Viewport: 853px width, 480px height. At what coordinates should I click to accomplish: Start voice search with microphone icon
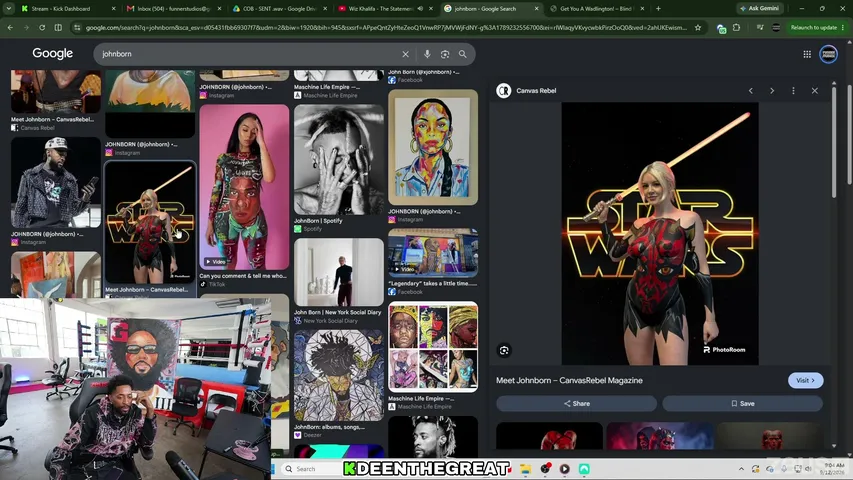click(427, 54)
